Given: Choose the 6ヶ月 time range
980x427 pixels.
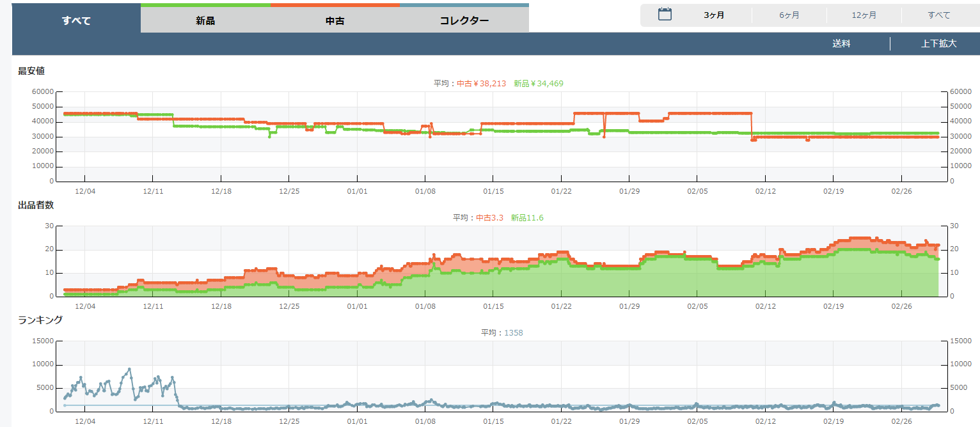Looking at the screenshot, I should (x=789, y=15).
